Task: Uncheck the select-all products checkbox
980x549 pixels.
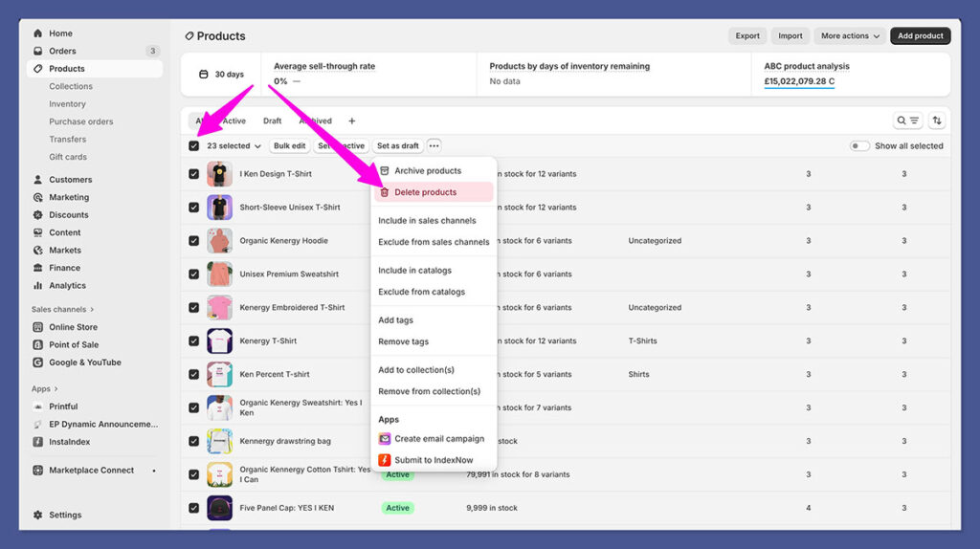Action: (x=194, y=146)
